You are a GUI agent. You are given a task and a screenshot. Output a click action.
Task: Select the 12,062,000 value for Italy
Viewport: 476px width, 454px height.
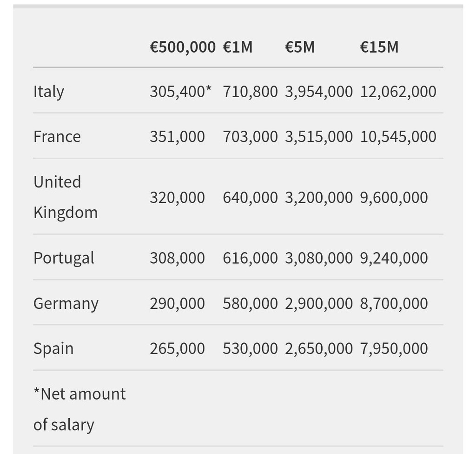click(398, 91)
